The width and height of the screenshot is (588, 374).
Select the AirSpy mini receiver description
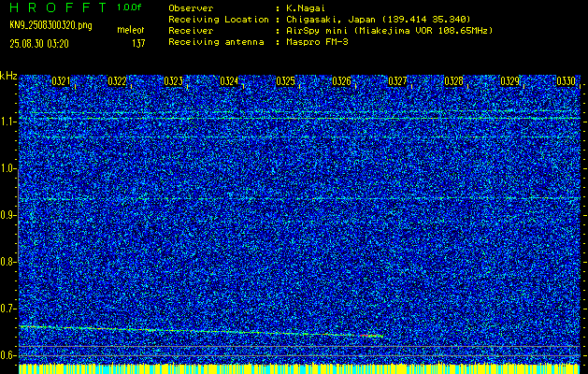389,30
